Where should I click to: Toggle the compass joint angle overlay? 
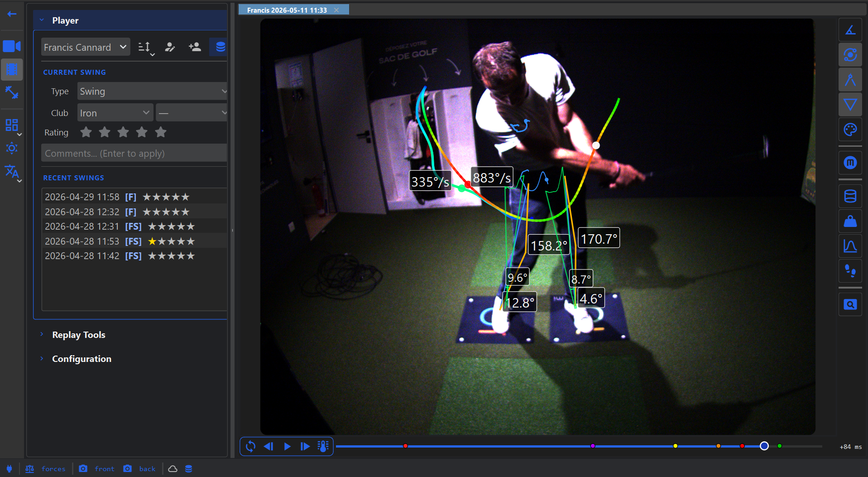tap(850, 80)
